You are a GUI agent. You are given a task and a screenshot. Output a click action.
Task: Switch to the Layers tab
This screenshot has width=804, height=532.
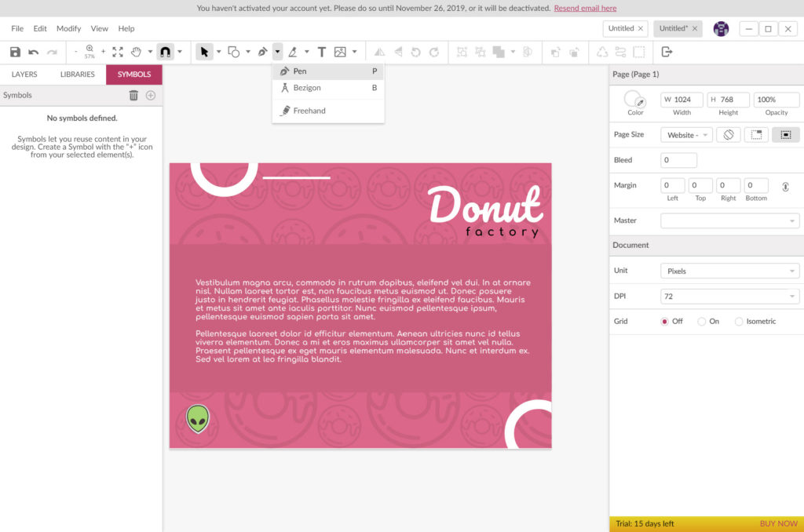[24, 75]
